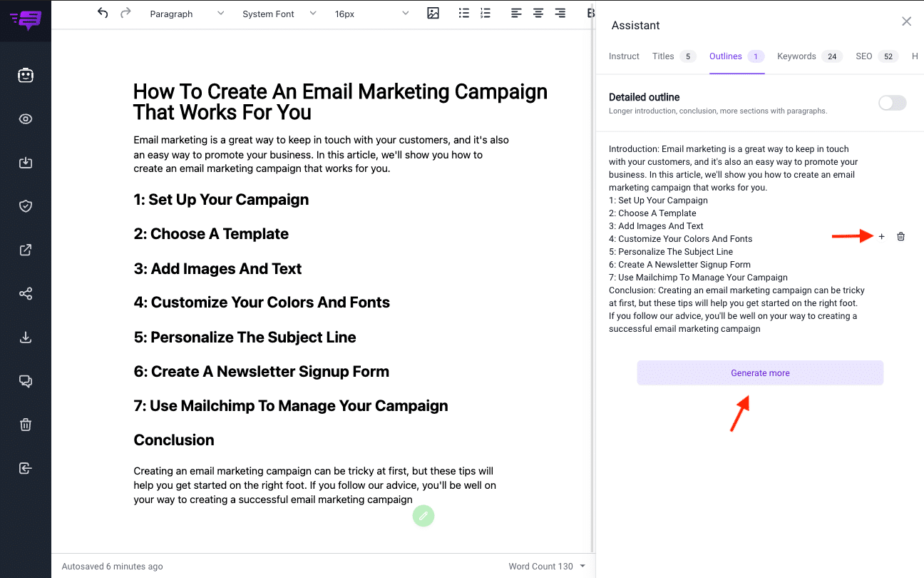Preview the article using the eye icon
Image resolution: width=924 pixels, height=578 pixels.
pyautogui.click(x=26, y=118)
